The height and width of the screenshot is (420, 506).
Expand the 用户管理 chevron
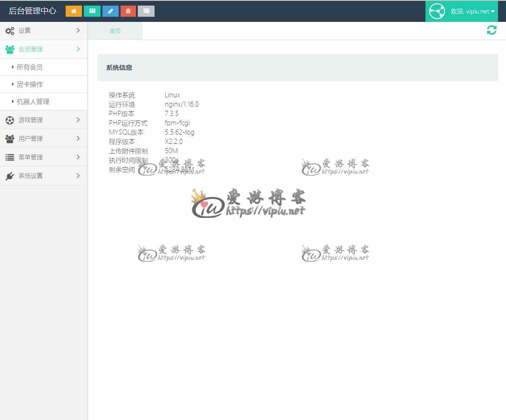pyautogui.click(x=78, y=138)
